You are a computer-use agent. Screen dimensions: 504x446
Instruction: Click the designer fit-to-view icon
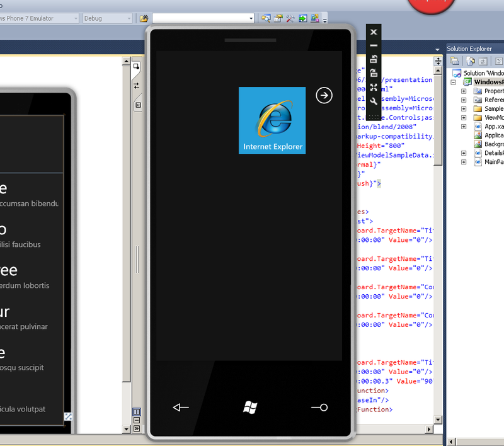pyautogui.click(x=68, y=417)
